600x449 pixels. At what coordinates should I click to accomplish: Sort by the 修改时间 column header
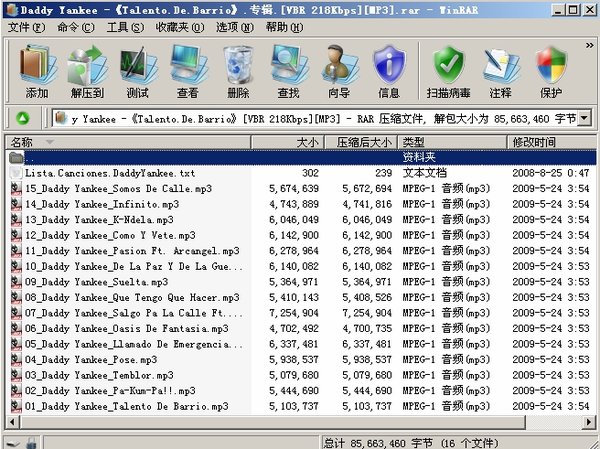click(x=552, y=142)
